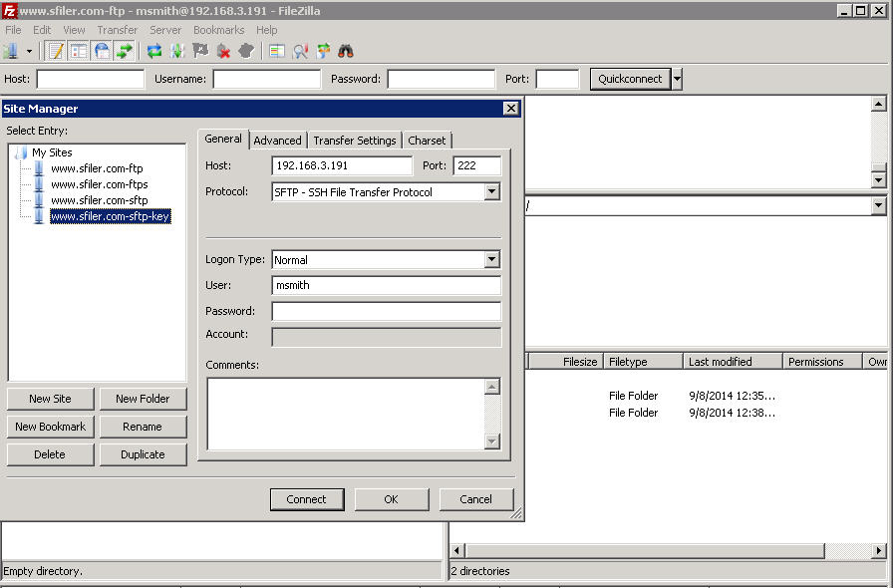
Task: Select the My Sites root folder label
Action: 53,152
